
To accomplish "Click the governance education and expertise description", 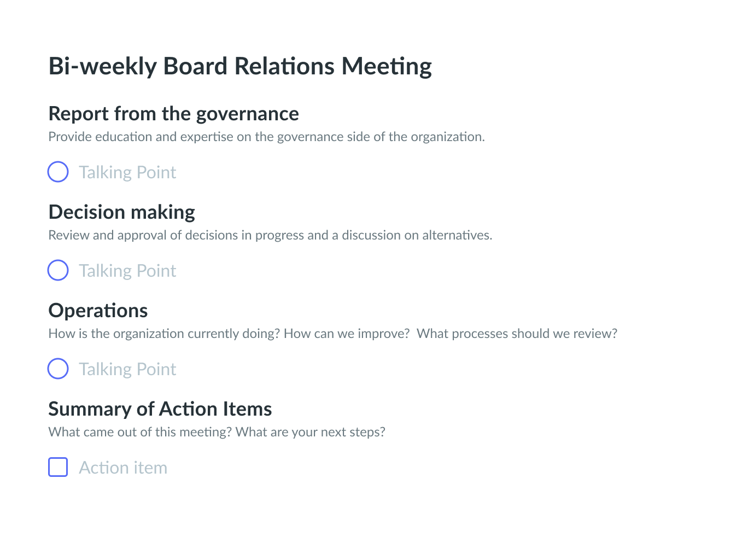I will point(266,137).
